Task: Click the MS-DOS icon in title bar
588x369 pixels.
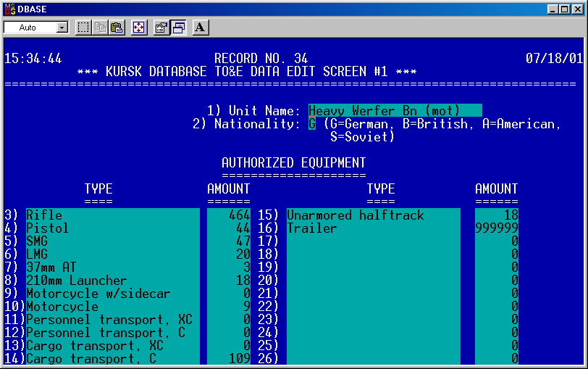Action: point(9,8)
